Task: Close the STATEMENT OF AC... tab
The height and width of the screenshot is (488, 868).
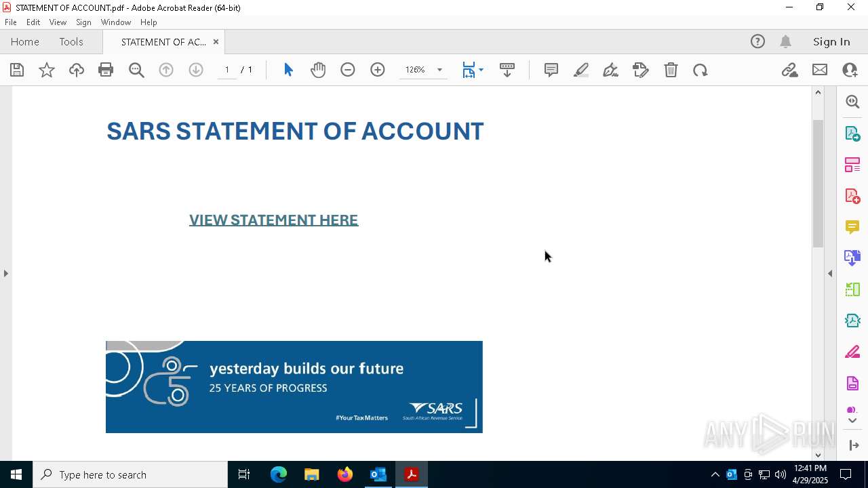Action: click(216, 41)
